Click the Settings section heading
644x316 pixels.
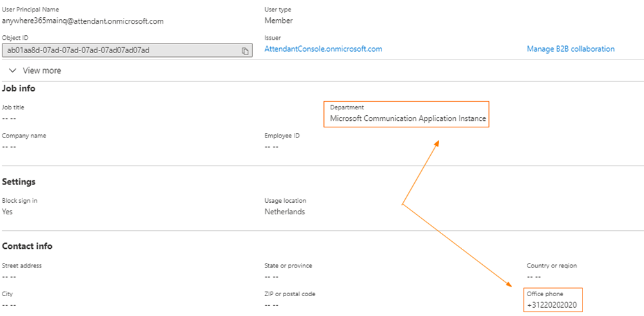click(19, 182)
